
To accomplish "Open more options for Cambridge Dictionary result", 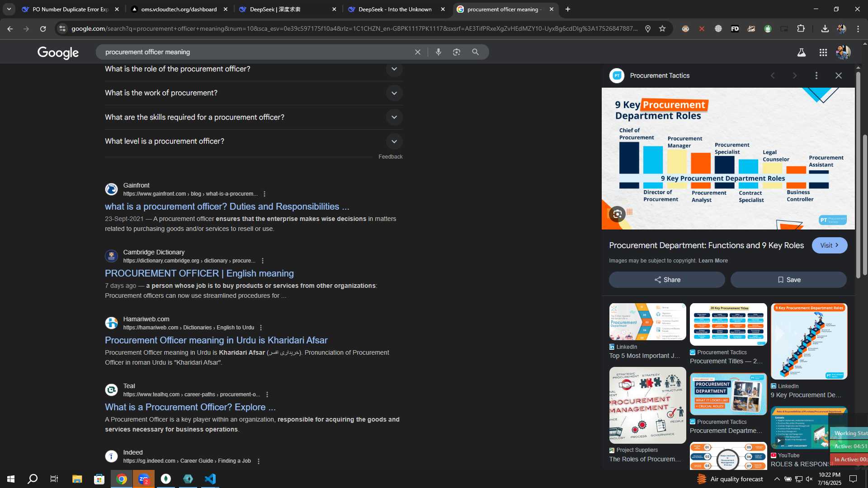I will coord(263,261).
